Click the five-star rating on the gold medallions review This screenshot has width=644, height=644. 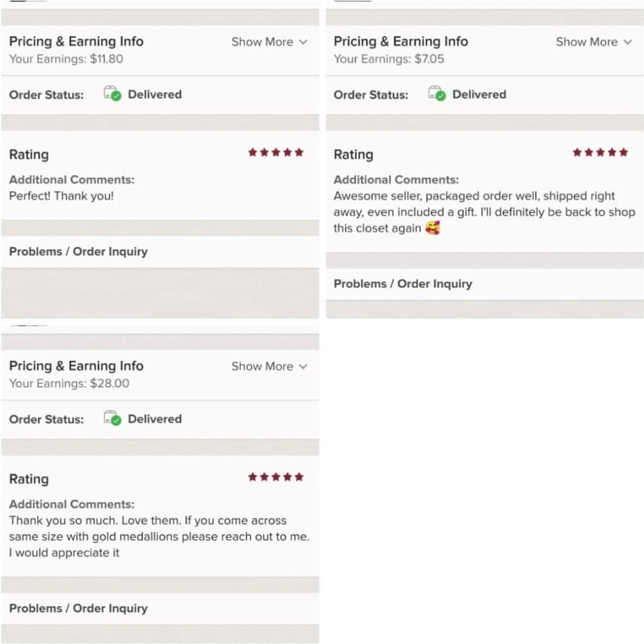[x=276, y=477]
